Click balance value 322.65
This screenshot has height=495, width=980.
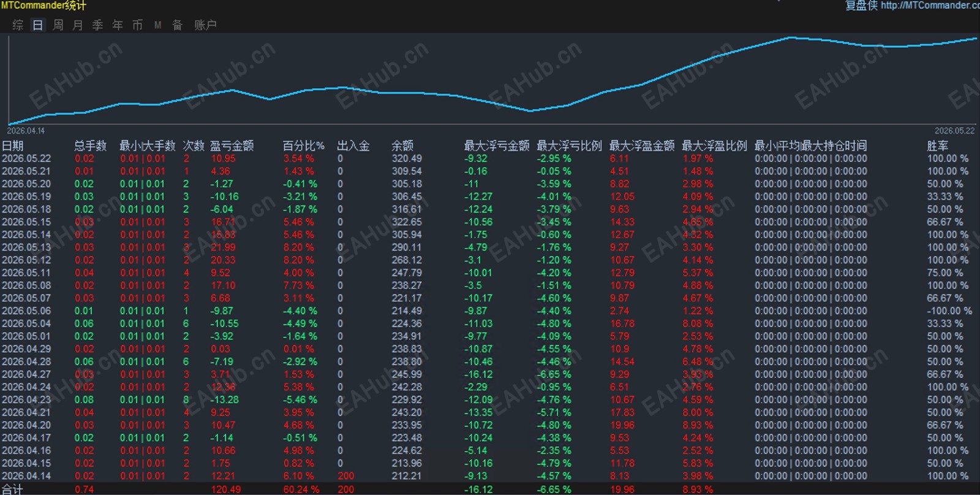point(407,222)
